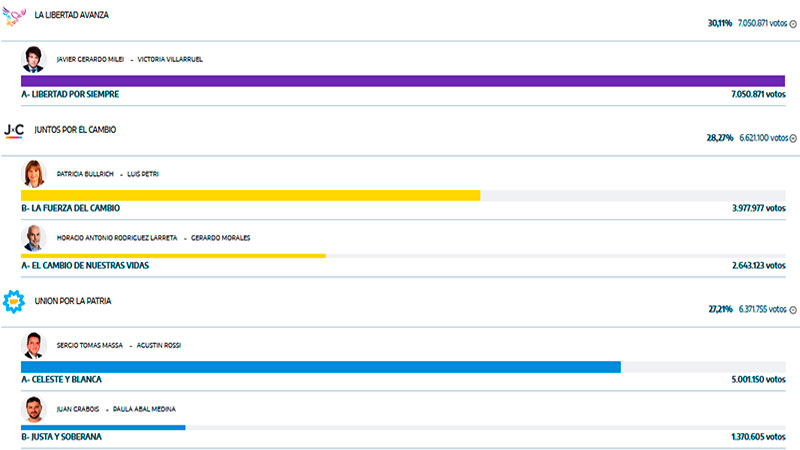The width and height of the screenshot is (800, 450).
Task: Click the Union por la Patria logo
Action: [x=14, y=300]
